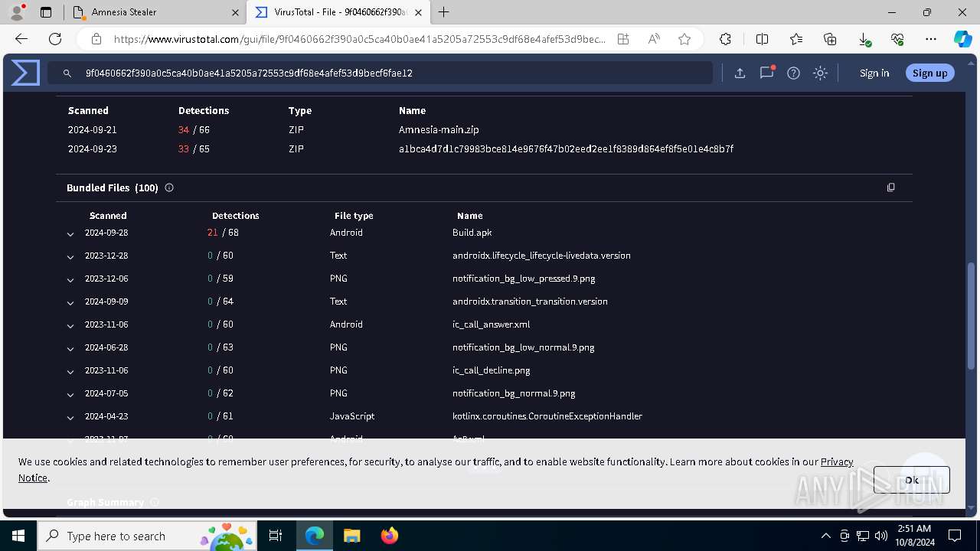Accept cookies with the Ok button

click(x=911, y=480)
